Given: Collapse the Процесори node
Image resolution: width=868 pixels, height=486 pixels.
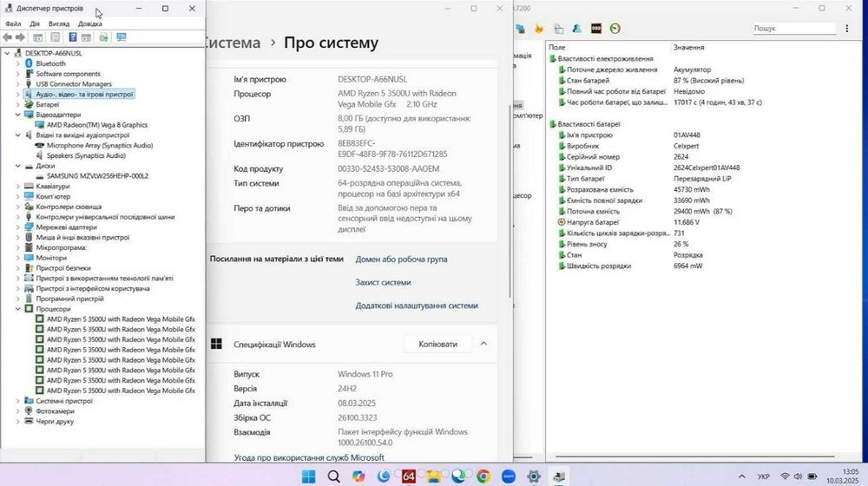Looking at the screenshot, I should (x=17, y=309).
